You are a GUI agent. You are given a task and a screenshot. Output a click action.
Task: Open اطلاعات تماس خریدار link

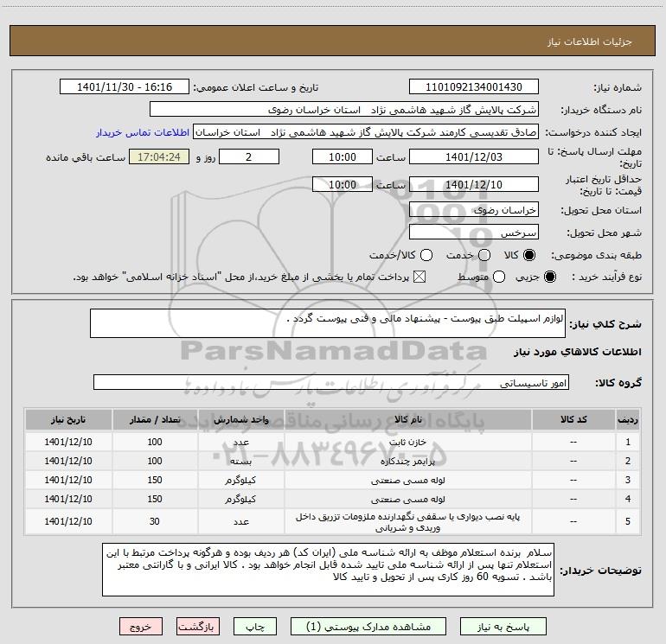click(143, 132)
